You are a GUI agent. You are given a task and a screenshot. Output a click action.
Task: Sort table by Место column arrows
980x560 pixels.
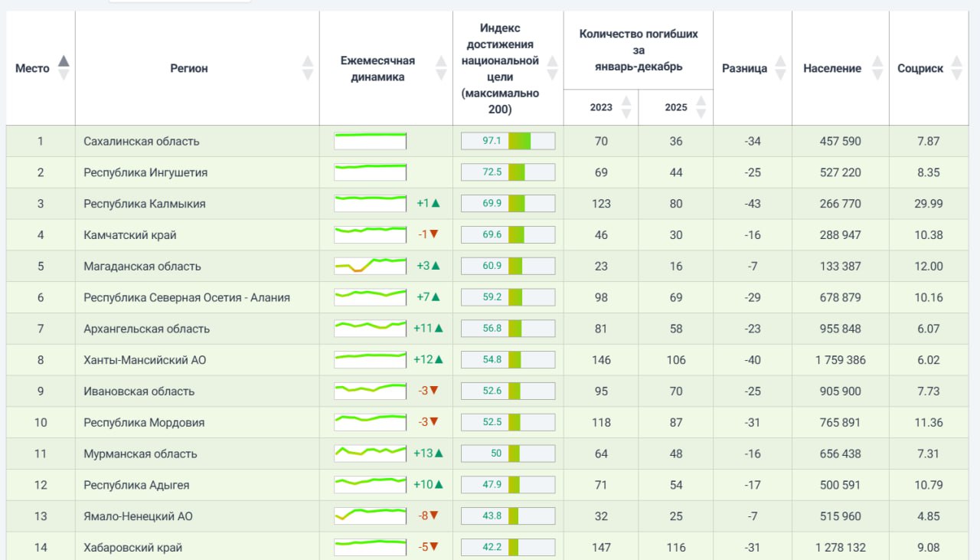(x=64, y=67)
